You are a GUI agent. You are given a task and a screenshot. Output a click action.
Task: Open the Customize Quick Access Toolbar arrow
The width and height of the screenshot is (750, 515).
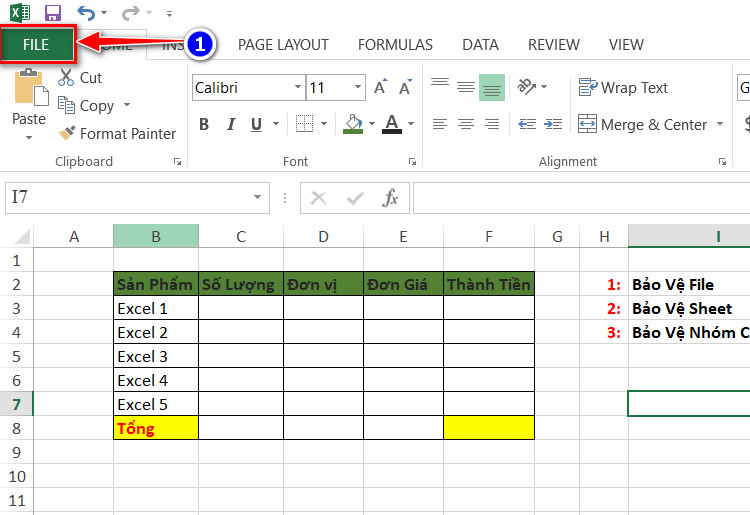click(169, 14)
